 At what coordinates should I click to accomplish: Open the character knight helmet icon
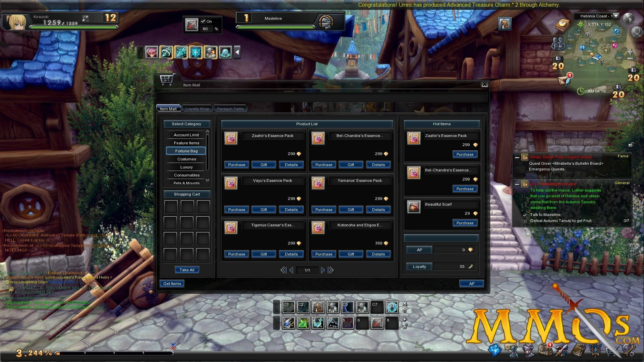[528, 351]
